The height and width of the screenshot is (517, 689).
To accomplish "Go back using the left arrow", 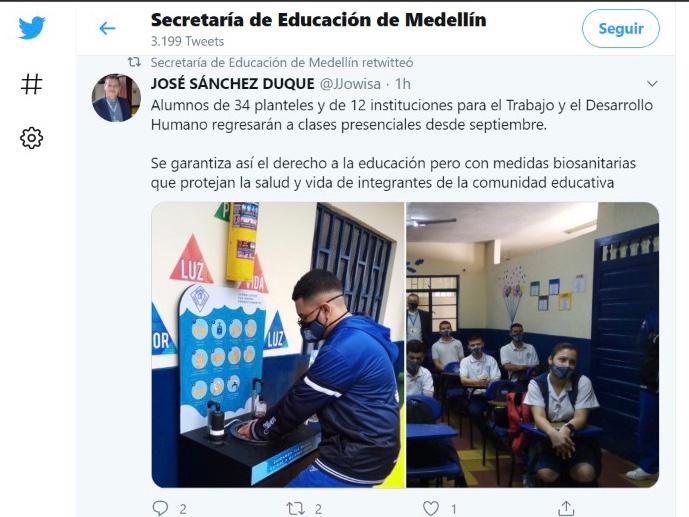I will 107,29.
